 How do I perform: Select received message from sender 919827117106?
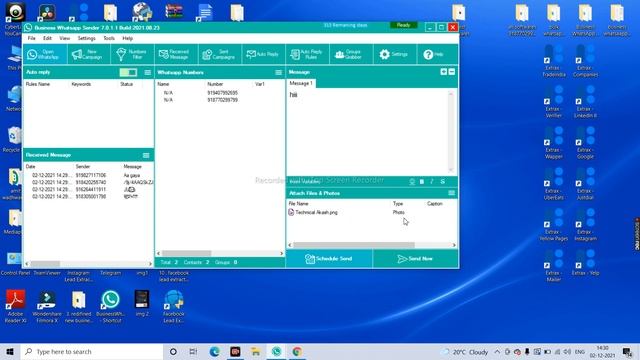[x=89, y=176]
